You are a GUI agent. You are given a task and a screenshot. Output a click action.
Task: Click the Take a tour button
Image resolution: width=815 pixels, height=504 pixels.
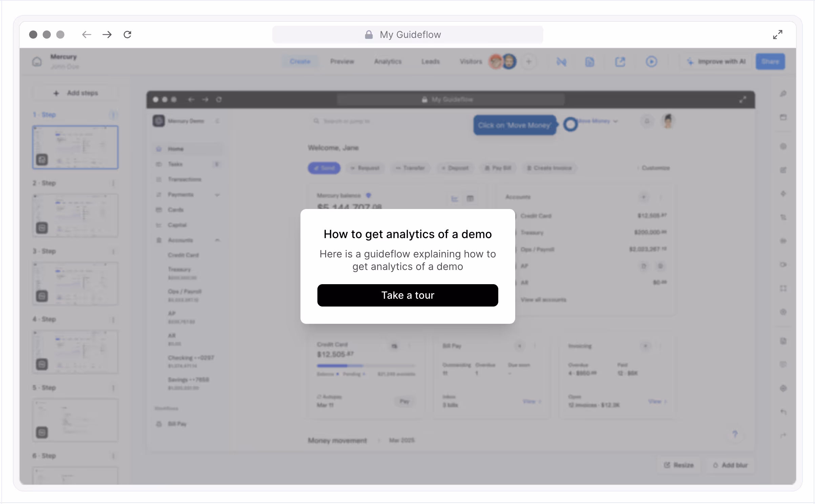(x=407, y=295)
